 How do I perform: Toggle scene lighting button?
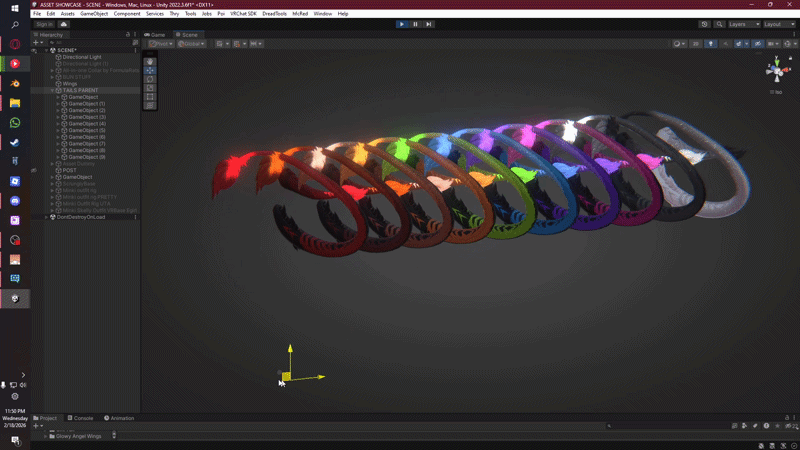tap(711, 44)
